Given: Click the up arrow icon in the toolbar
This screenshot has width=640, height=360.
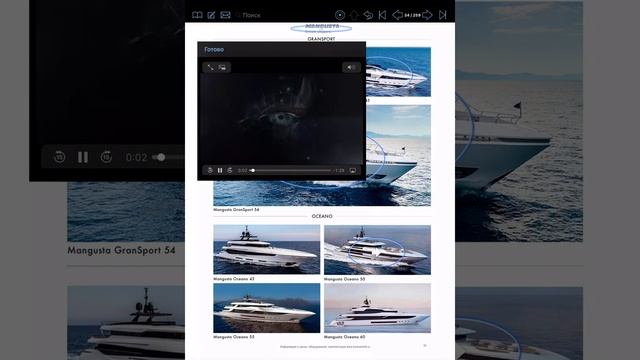Looking at the screenshot, I should click(354, 15).
